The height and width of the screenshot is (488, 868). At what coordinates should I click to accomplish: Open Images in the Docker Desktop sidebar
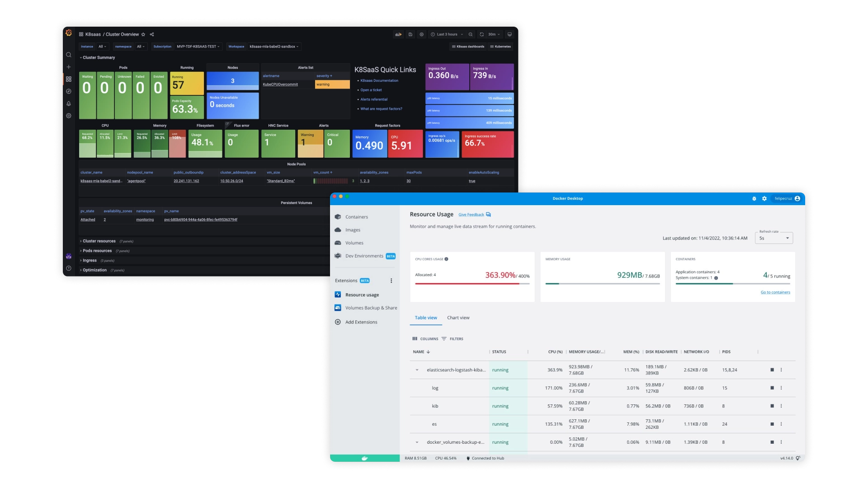click(x=353, y=230)
